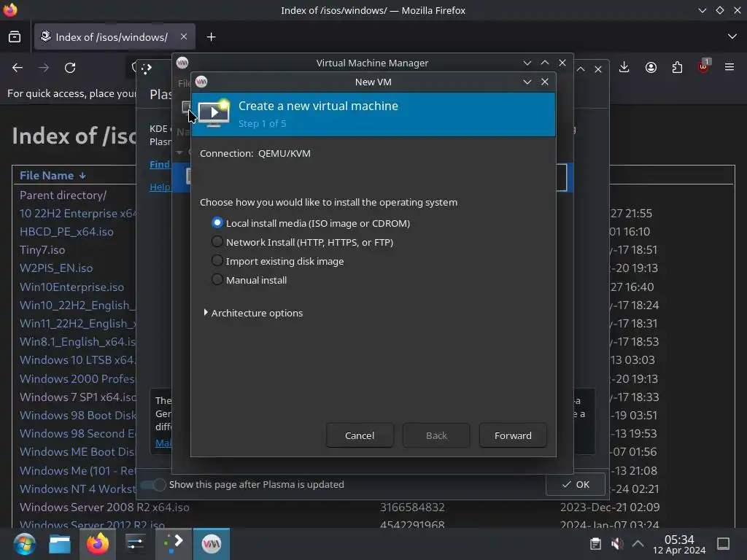The image size is (747, 560).
Task: Open a new Firefox tab
Action: (x=211, y=37)
